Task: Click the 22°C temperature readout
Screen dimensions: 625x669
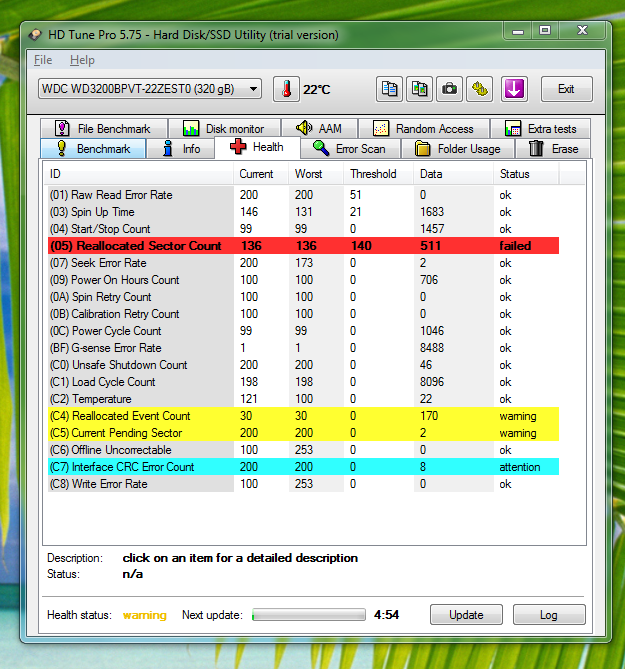Action: (x=317, y=90)
